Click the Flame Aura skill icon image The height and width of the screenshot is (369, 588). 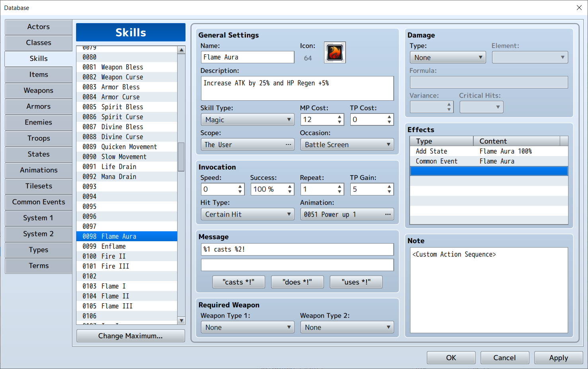334,53
